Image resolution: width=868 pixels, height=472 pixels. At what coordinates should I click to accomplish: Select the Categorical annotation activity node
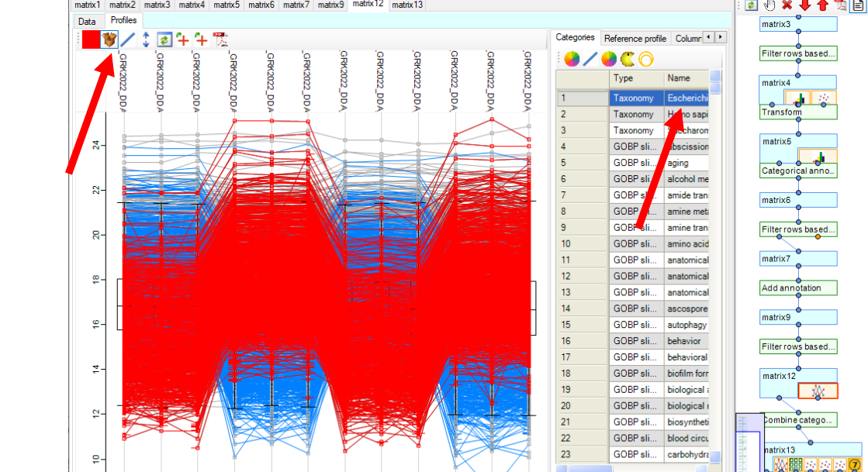click(x=798, y=171)
